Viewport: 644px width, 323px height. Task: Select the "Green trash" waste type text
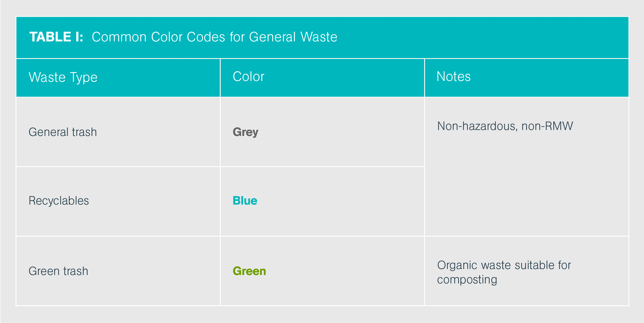pyautogui.click(x=58, y=271)
